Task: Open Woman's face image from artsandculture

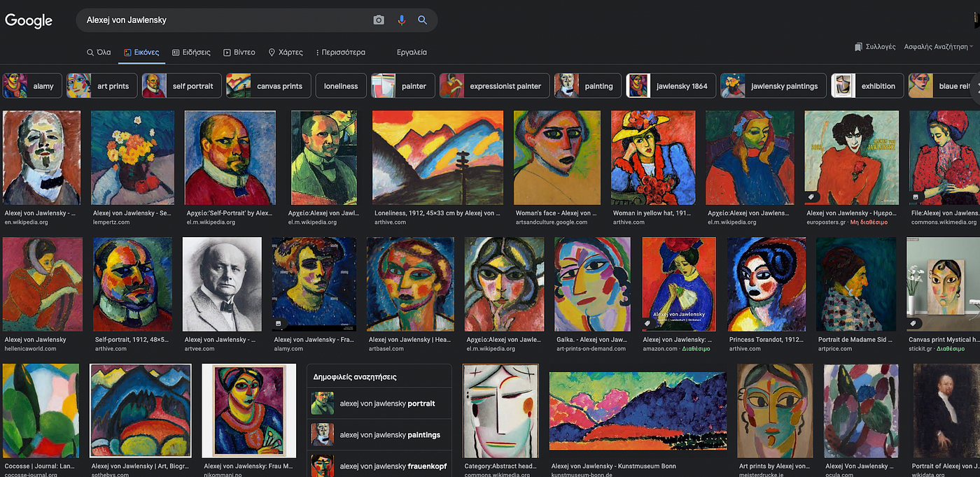Action: pos(557,157)
